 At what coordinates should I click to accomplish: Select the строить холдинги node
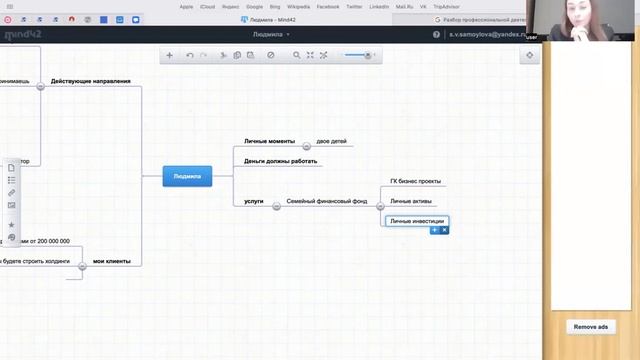[x=35, y=261]
